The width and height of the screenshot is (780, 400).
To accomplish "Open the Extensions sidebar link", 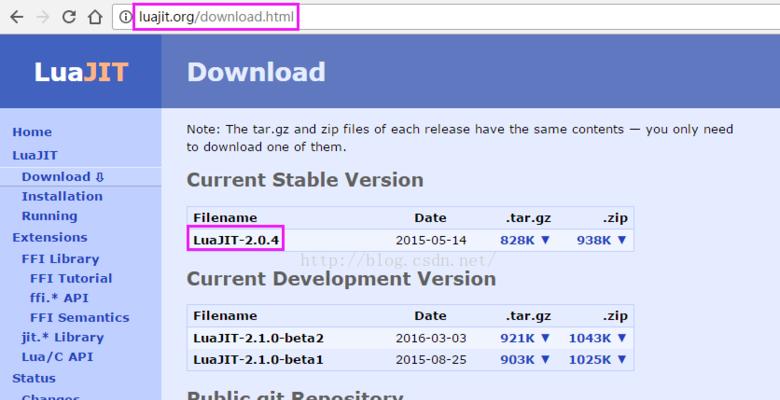I will 50,237.
